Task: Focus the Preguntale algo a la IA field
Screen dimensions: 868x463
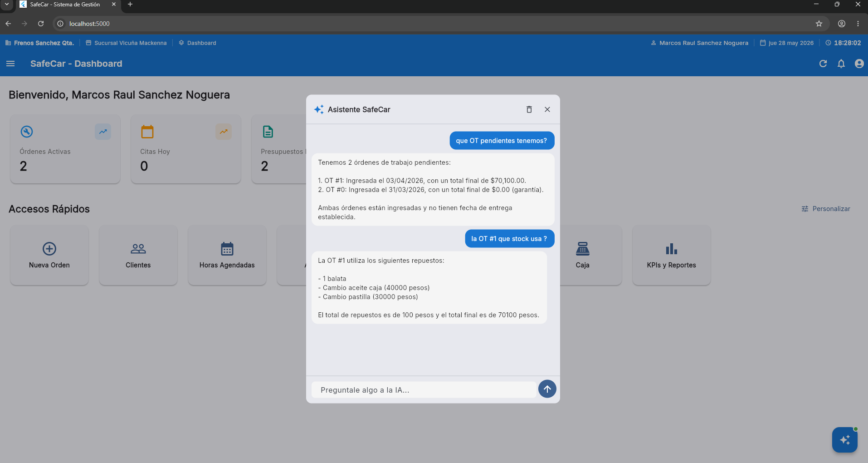Action: pos(424,390)
